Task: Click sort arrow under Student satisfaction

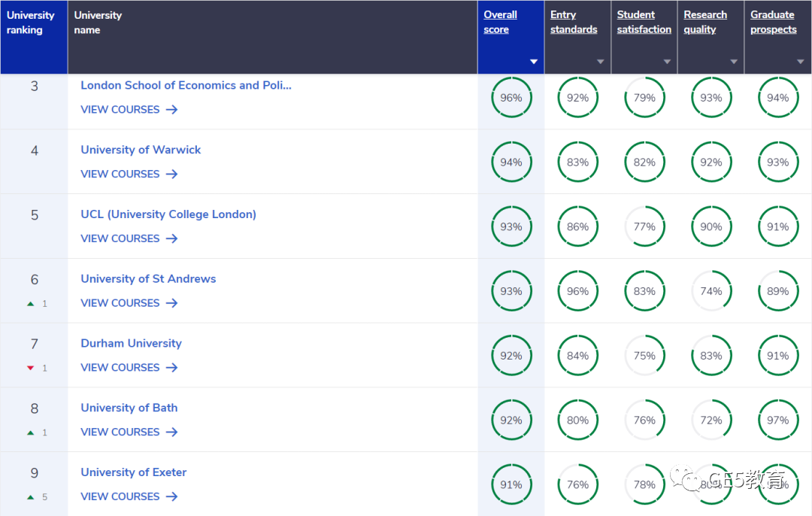Action: pyautogui.click(x=667, y=62)
